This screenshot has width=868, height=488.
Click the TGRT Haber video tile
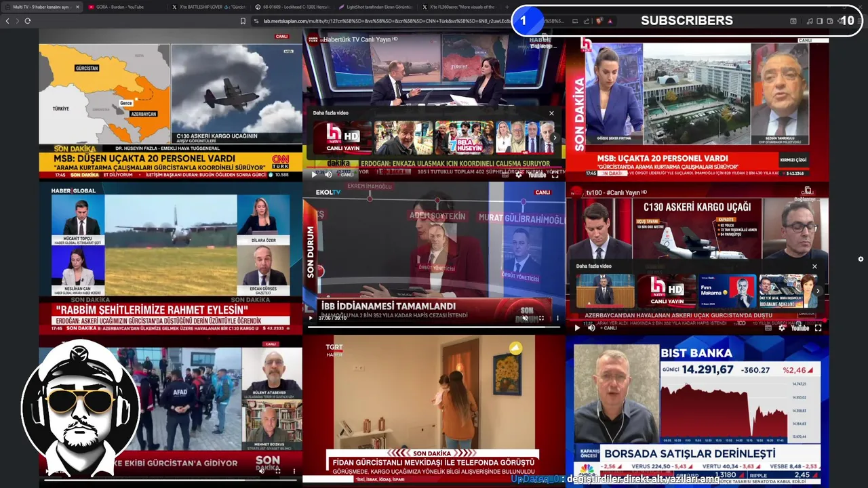[x=434, y=411]
